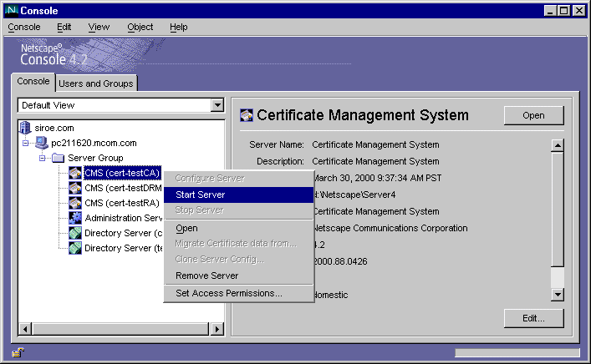Click the lock icon in status bar
This screenshot has width=591, height=364.
pos(18,352)
